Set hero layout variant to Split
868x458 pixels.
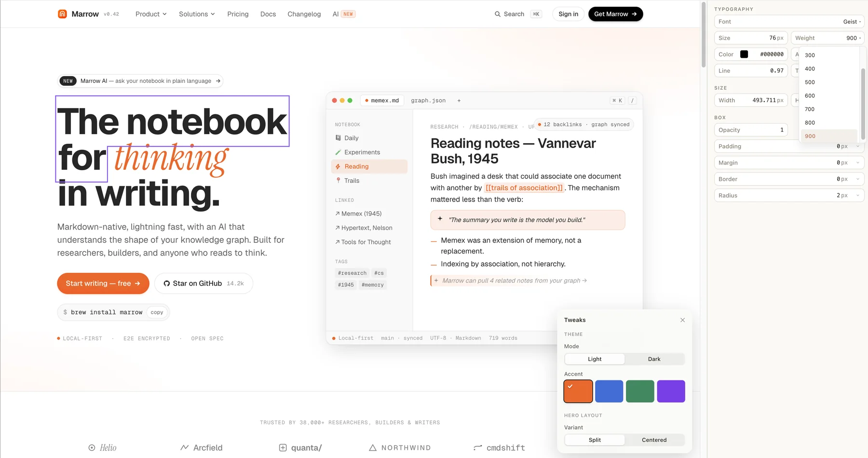[595, 440]
